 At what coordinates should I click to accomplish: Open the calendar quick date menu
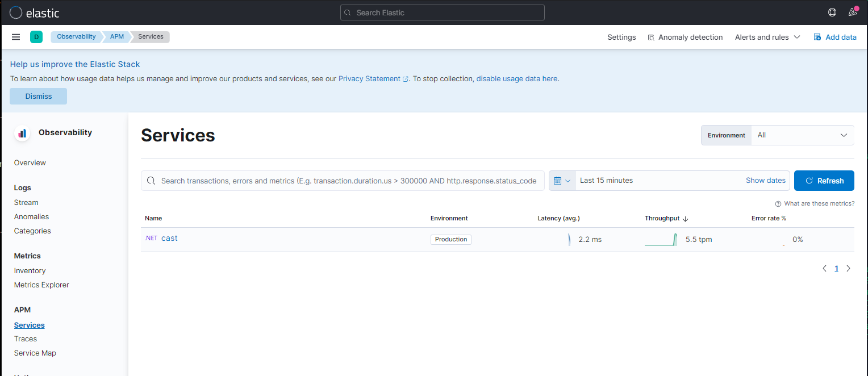coord(562,181)
